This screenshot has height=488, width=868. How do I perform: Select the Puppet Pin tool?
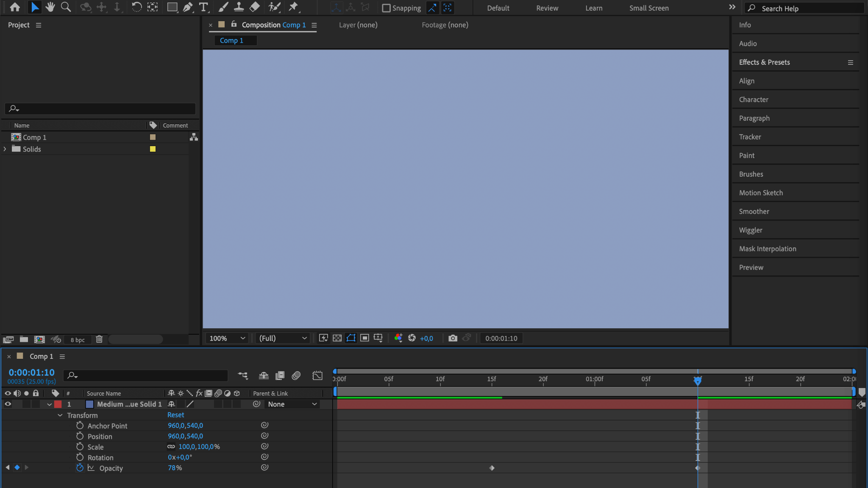[x=293, y=7]
